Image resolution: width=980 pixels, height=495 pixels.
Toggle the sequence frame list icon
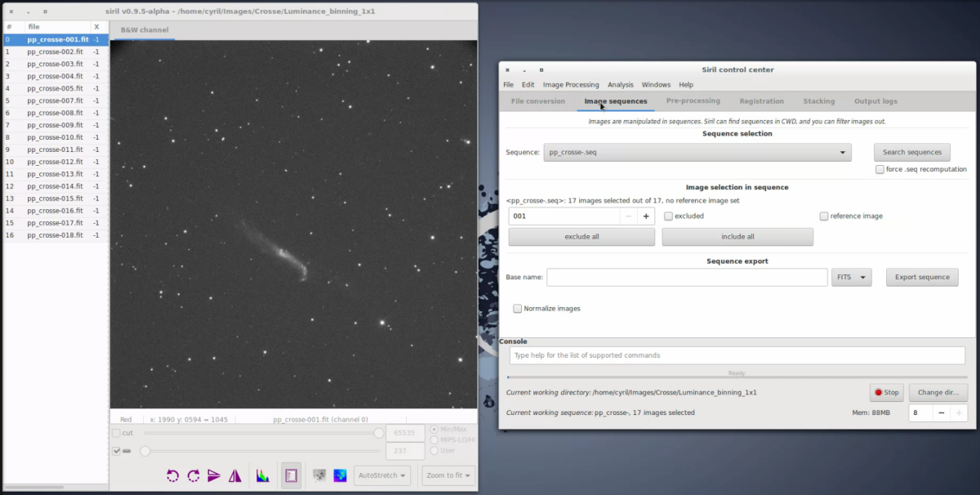pos(291,475)
